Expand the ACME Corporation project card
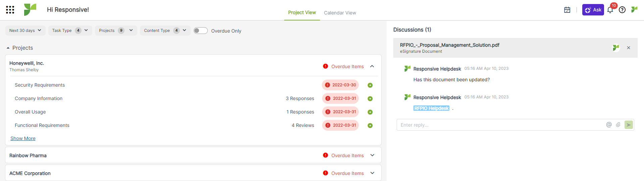 [x=372, y=173]
